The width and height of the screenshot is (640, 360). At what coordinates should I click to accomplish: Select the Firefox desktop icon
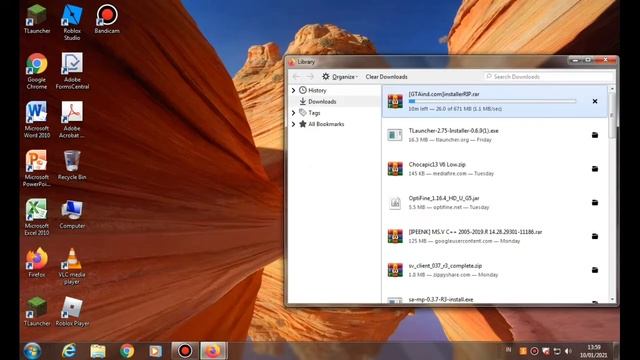pos(37,263)
